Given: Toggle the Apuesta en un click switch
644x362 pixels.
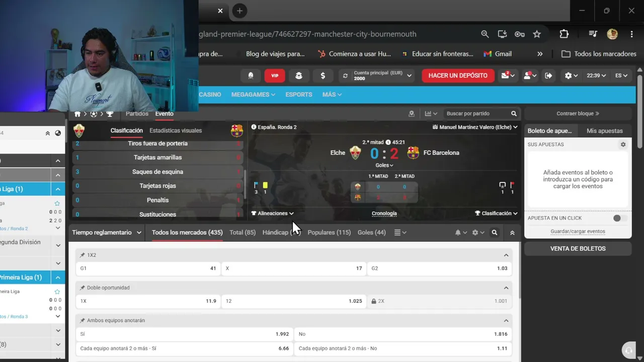Looking at the screenshot, I should [x=620, y=218].
